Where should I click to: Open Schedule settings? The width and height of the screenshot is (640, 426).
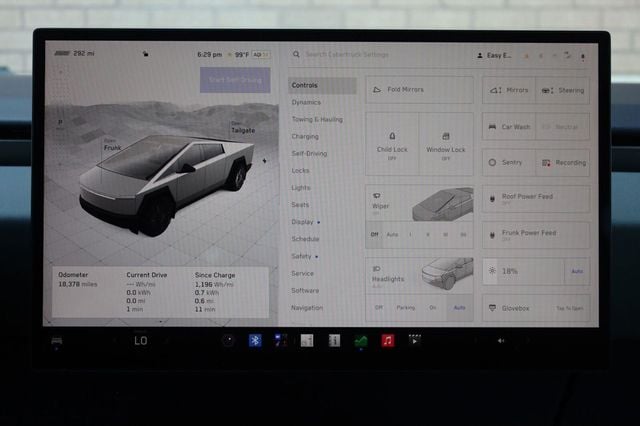point(305,239)
